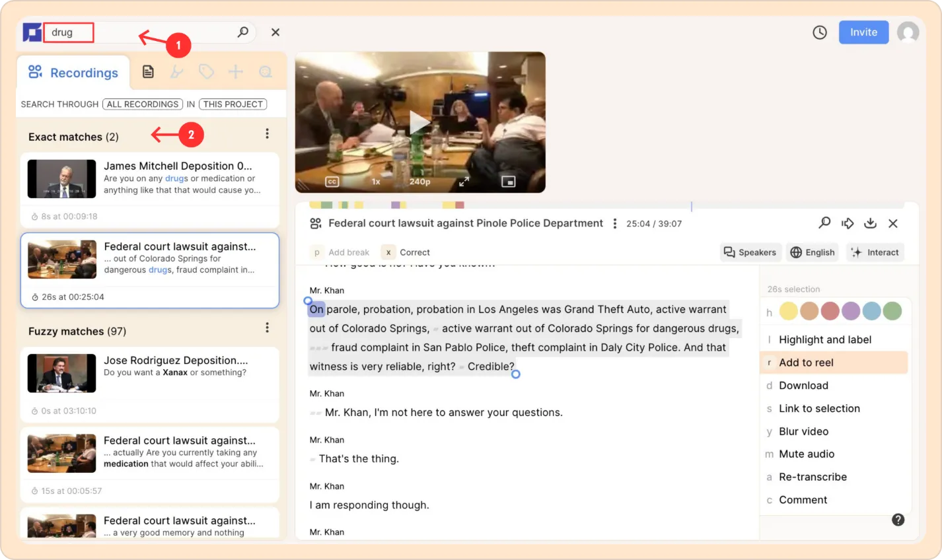Click the selection end handle after 'Credible?'

[516, 374]
